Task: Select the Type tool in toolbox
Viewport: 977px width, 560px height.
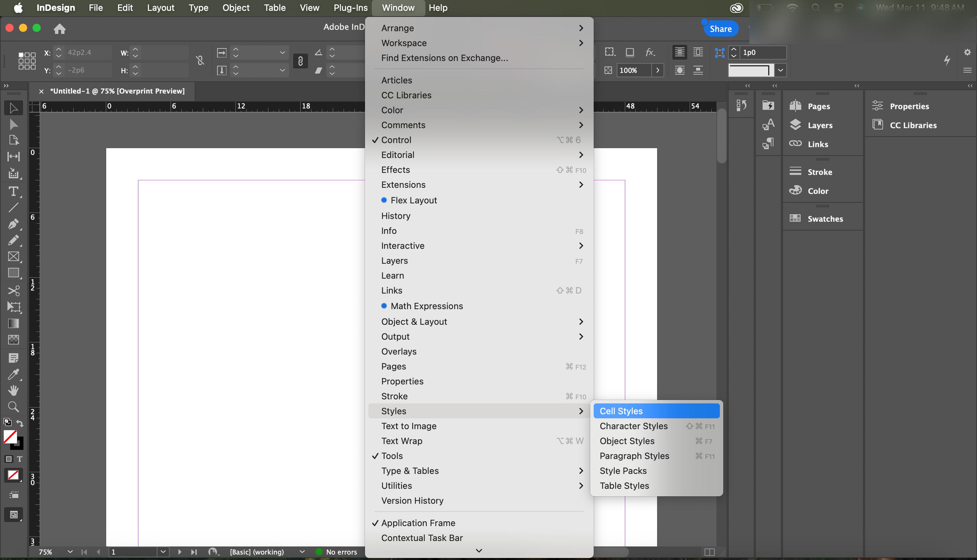Action: (x=14, y=191)
